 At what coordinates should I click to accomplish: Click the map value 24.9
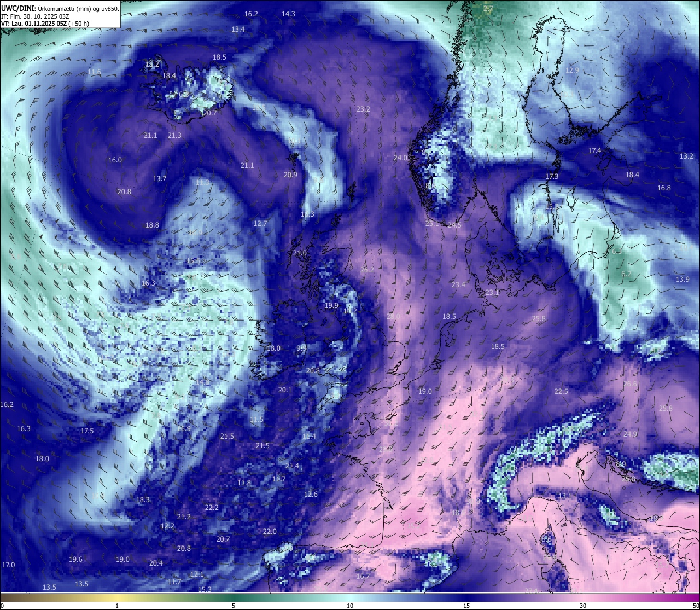630,434
